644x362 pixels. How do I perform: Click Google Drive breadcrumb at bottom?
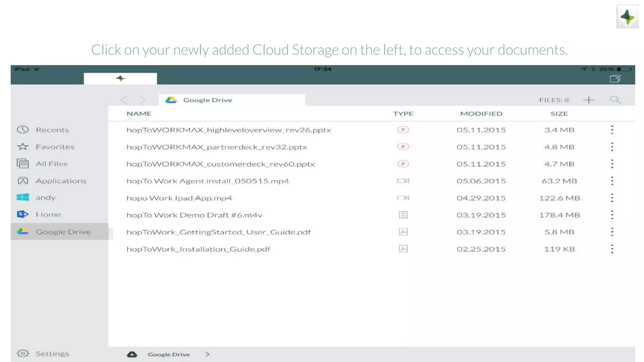(169, 354)
